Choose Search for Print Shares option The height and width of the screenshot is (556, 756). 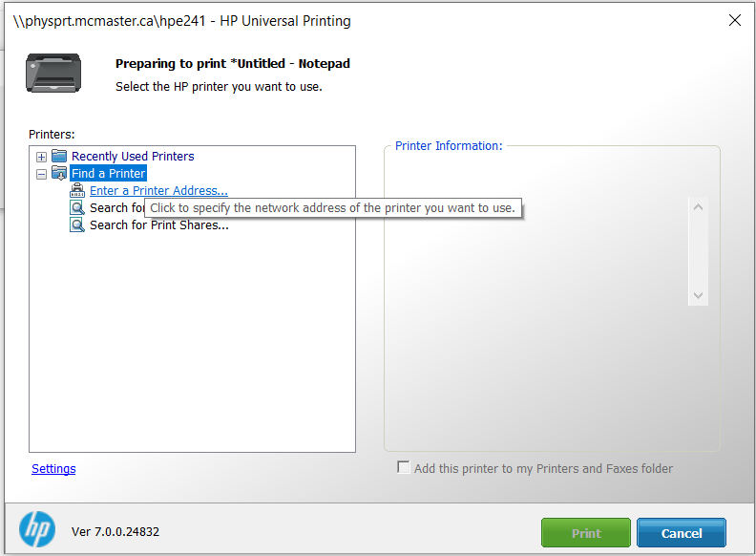coord(158,225)
